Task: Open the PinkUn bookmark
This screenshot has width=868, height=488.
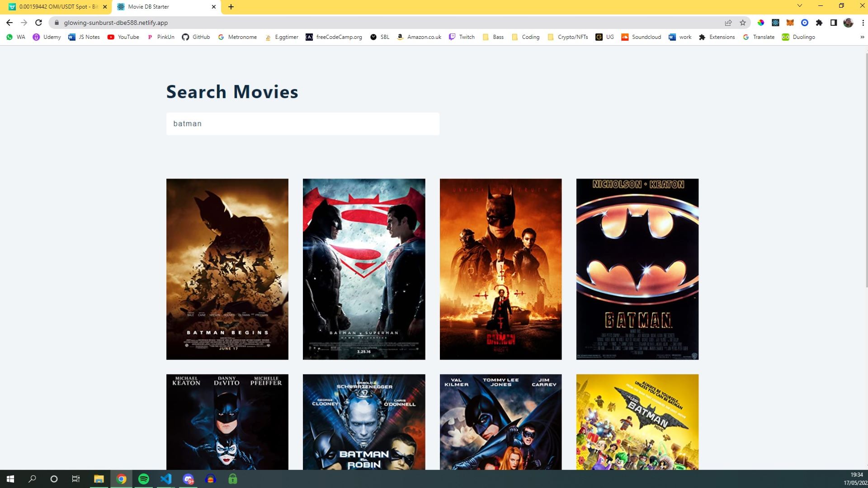Action: click(x=160, y=37)
